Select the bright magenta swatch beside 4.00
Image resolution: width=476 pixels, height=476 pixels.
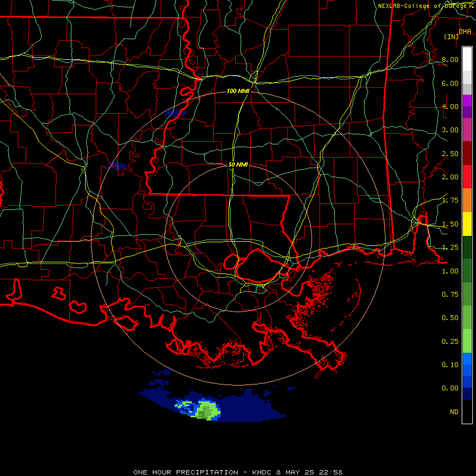tap(467, 100)
